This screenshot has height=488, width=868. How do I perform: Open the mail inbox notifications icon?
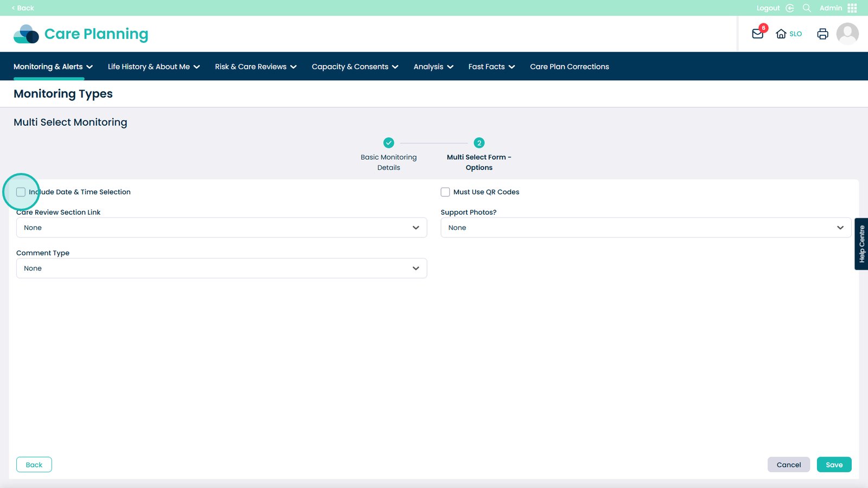[x=758, y=34]
